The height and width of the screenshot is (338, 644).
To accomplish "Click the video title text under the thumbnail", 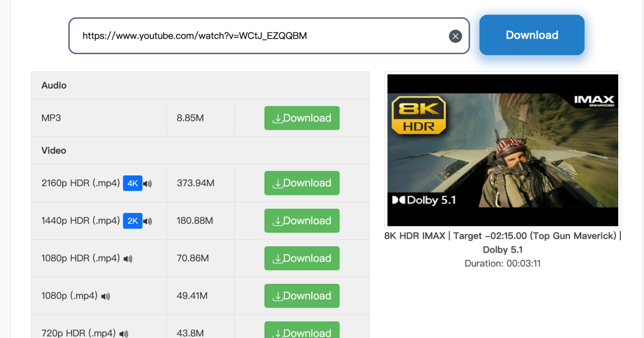I will click(x=503, y=243).
